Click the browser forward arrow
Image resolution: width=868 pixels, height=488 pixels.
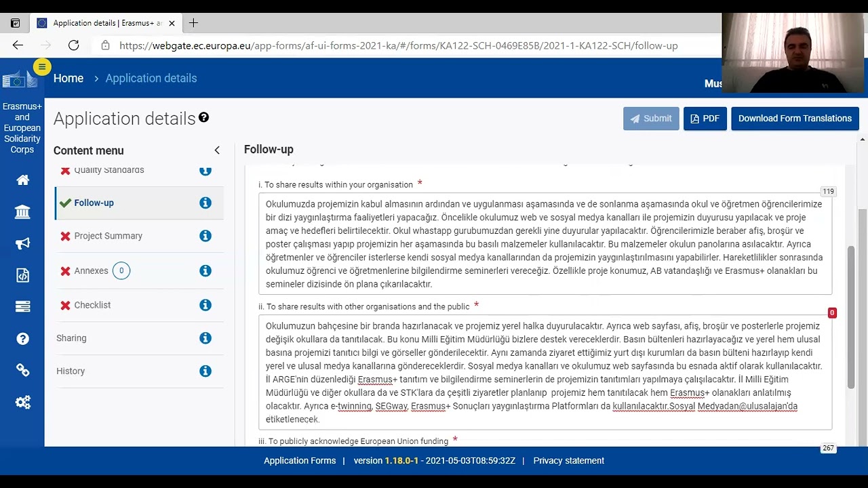[x=46, y=45]
